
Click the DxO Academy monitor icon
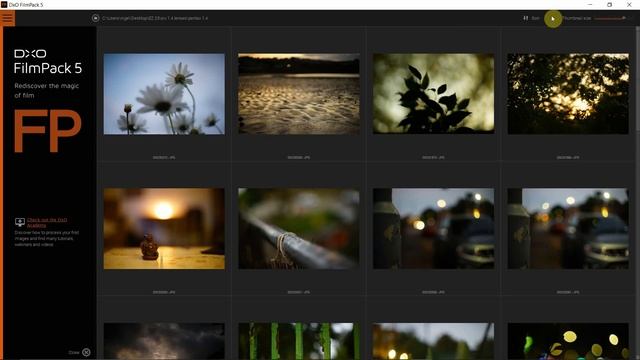(x=20, y=222)
